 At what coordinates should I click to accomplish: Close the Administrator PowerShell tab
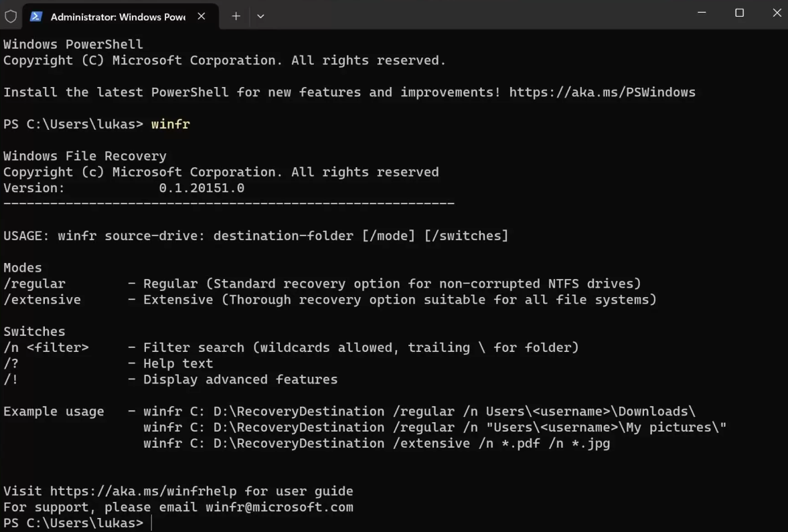[202, 16]
